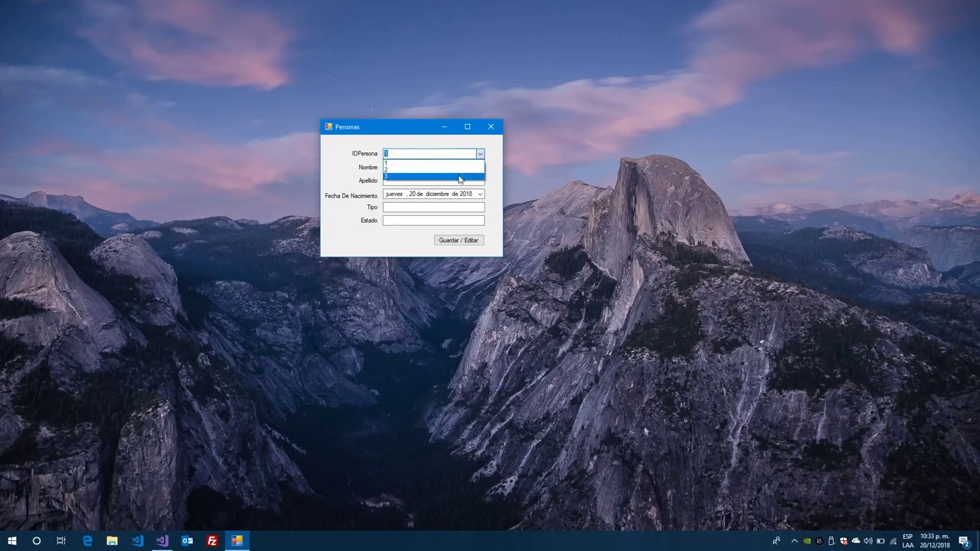Choose ID 3 in the dropdown list
The height and width of the screenshot is (551, 980).
pyautogui.click(x=433, y=177)
